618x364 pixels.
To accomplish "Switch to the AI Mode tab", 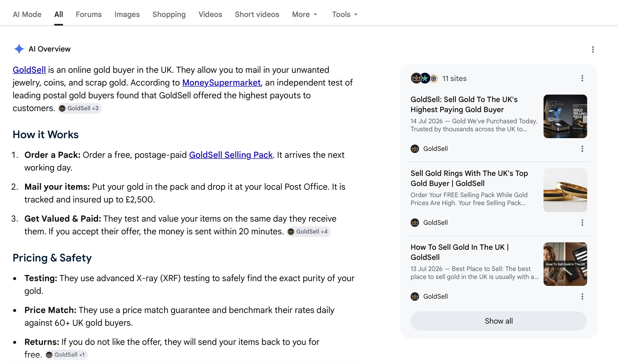I will pos(27,14).
